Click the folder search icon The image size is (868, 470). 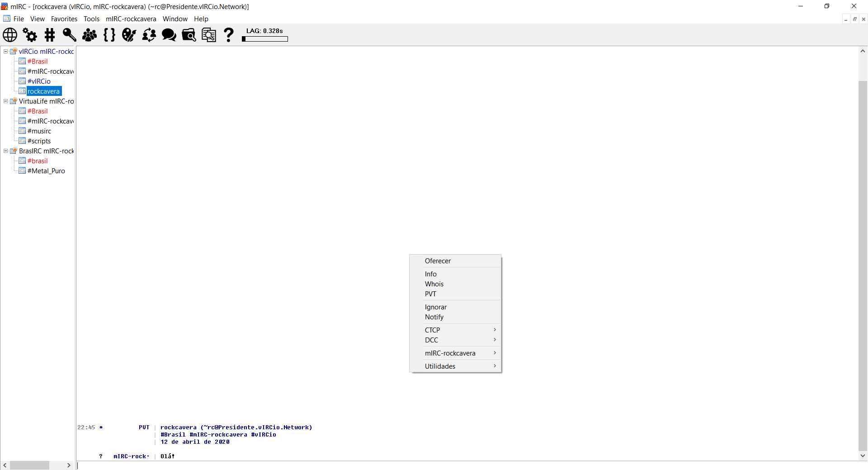(189, 35)
